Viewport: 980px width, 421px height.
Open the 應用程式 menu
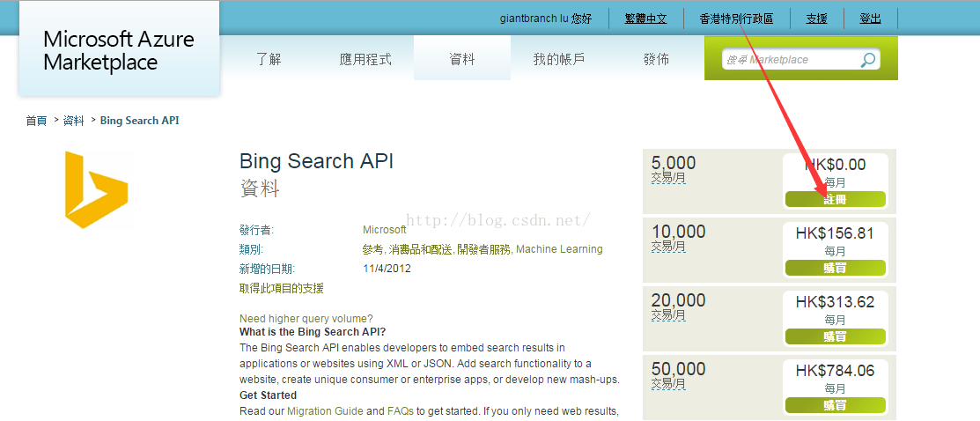pyautogui.click(x=365, y=59)
